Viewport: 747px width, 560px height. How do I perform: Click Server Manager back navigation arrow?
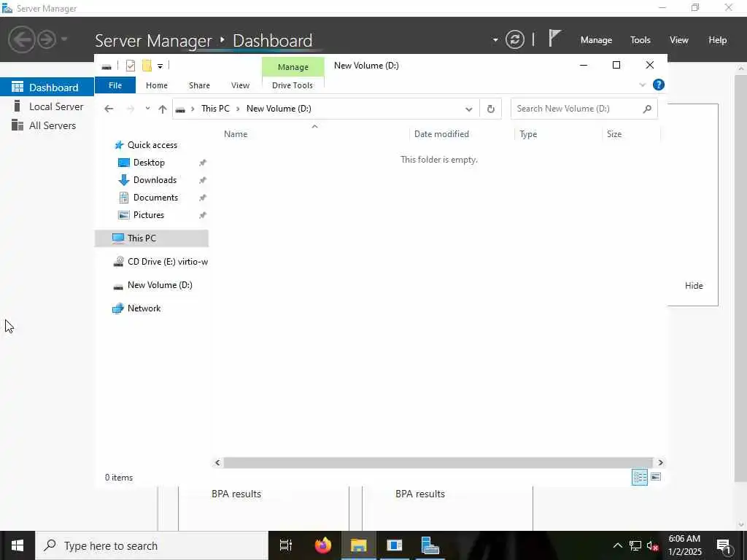click(x=21, y=39)
